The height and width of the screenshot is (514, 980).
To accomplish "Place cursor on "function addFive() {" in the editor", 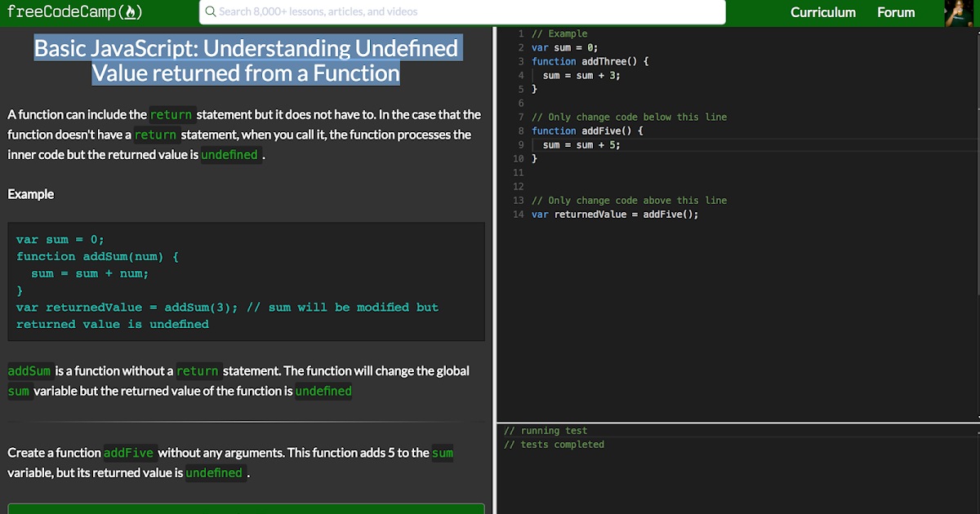I will pyautogui.click(x=587, y=131).
